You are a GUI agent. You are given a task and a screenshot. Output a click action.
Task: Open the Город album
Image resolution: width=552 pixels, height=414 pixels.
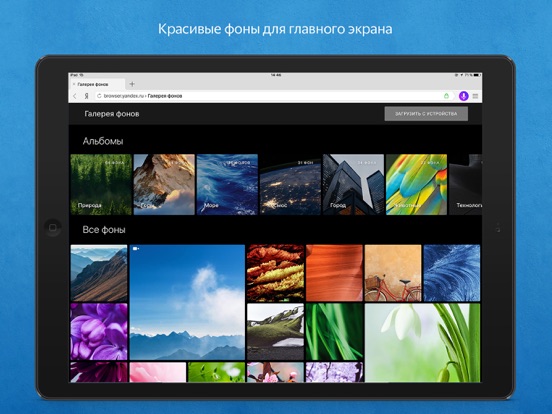tap(353, 184)
